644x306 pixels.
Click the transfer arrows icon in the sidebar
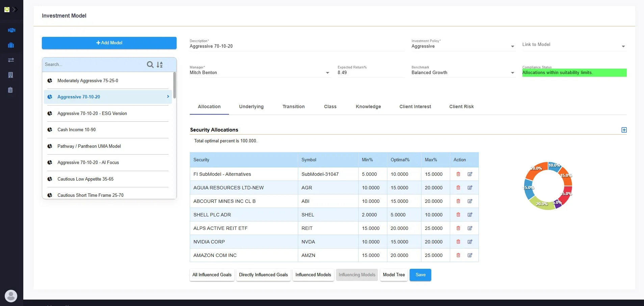click(x=11, y=60)
